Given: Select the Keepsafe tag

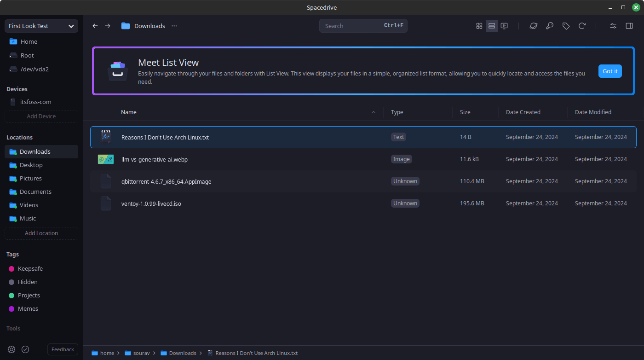Looking at the screenshot, I should click(30, 268).
